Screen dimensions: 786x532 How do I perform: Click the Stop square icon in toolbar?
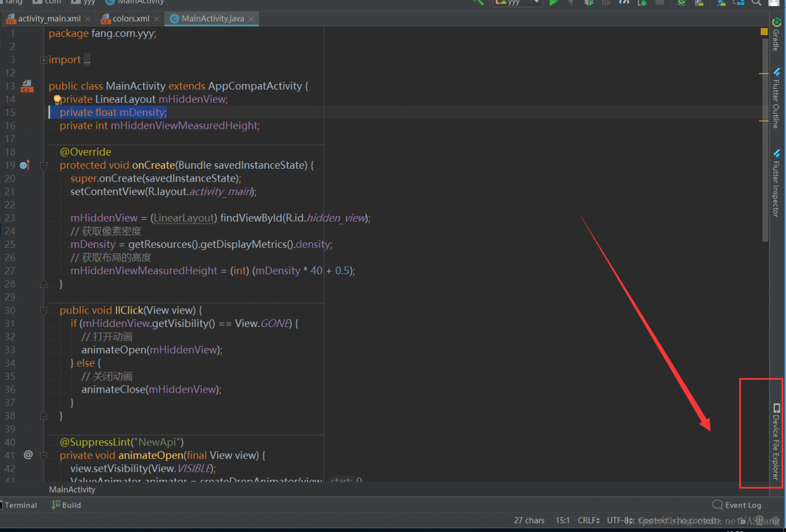click(x=660, y=2)
